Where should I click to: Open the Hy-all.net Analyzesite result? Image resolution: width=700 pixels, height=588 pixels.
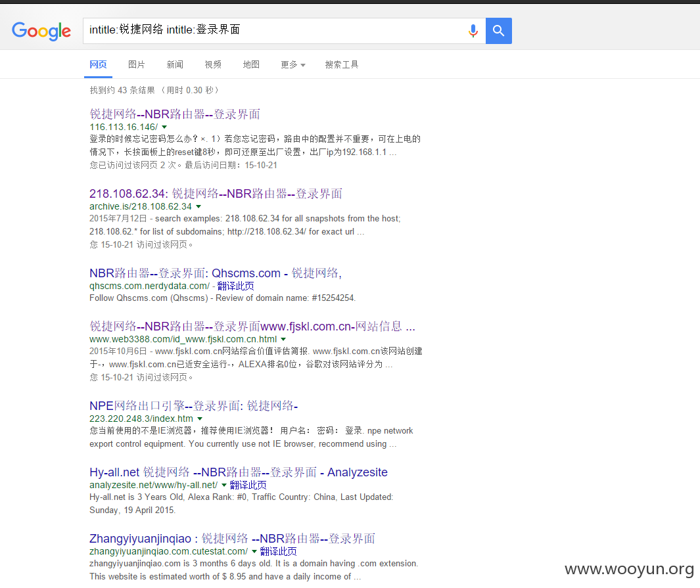click(239, 472)
